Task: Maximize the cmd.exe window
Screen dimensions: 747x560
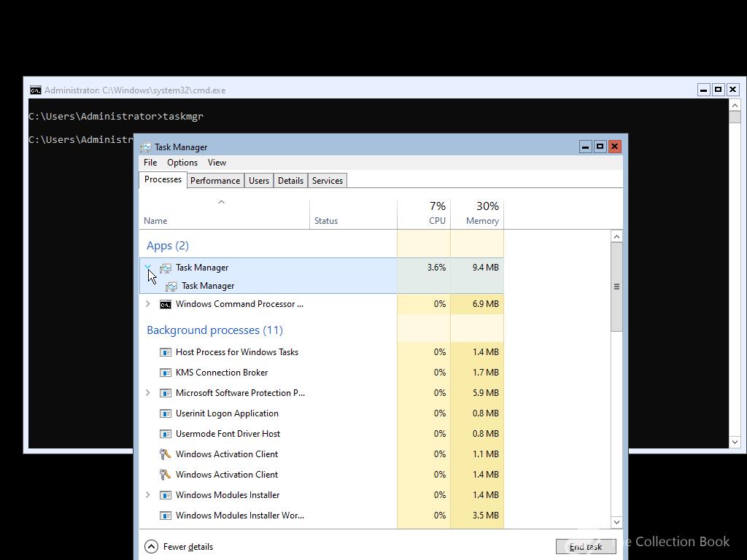Action: (x=718, y=90)
